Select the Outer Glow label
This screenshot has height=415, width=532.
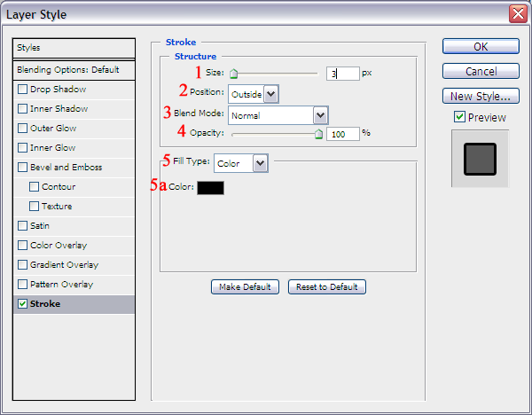(x=53, y=129)
